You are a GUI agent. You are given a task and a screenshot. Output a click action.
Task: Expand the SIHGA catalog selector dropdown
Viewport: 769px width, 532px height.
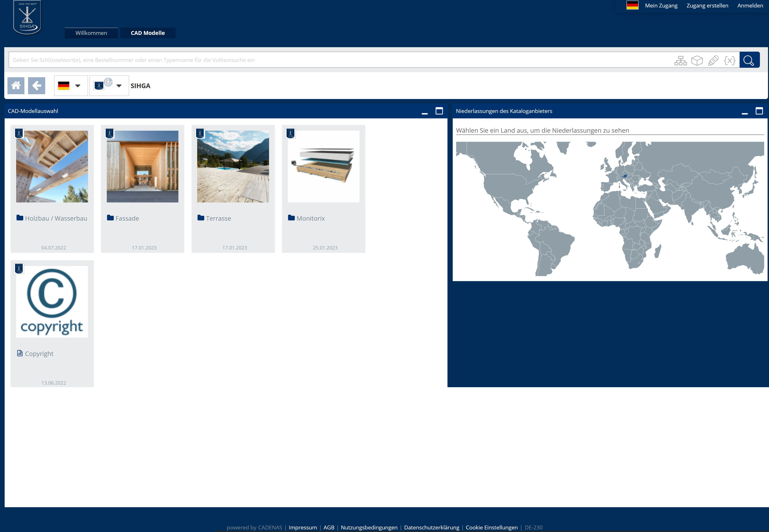click(x=109, y=86)
